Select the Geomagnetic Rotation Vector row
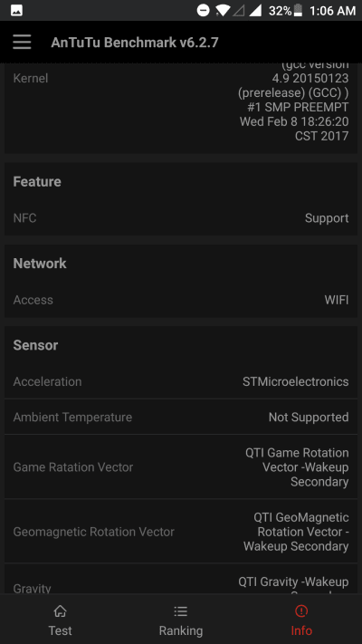Image resolution: width=362 pixels, height=644 pixels. click(x=181, y=532)
